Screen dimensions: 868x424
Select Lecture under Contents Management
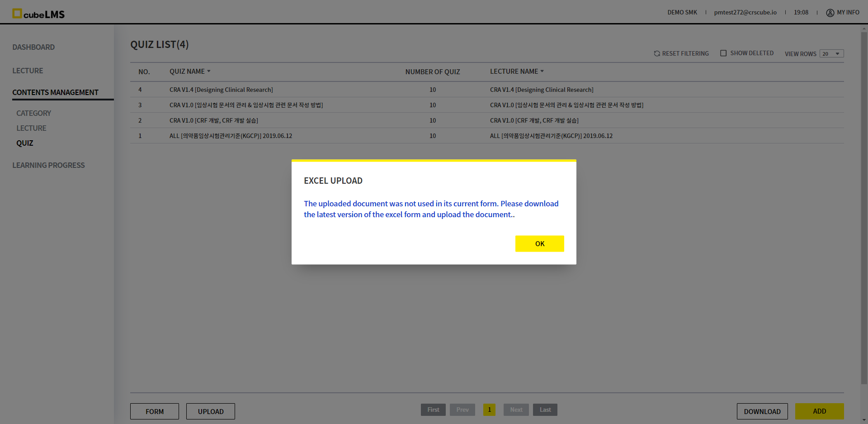tap(31, 128)
